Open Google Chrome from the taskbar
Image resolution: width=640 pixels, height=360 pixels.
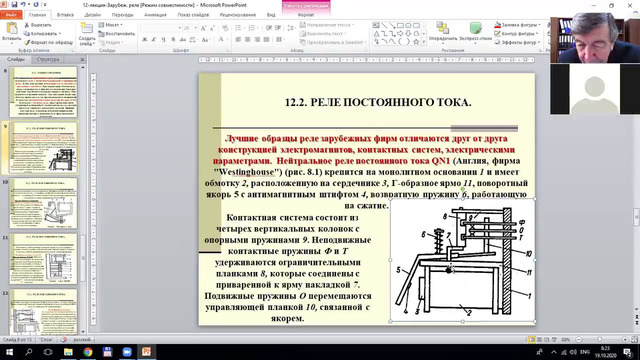[x=88, y=352]
